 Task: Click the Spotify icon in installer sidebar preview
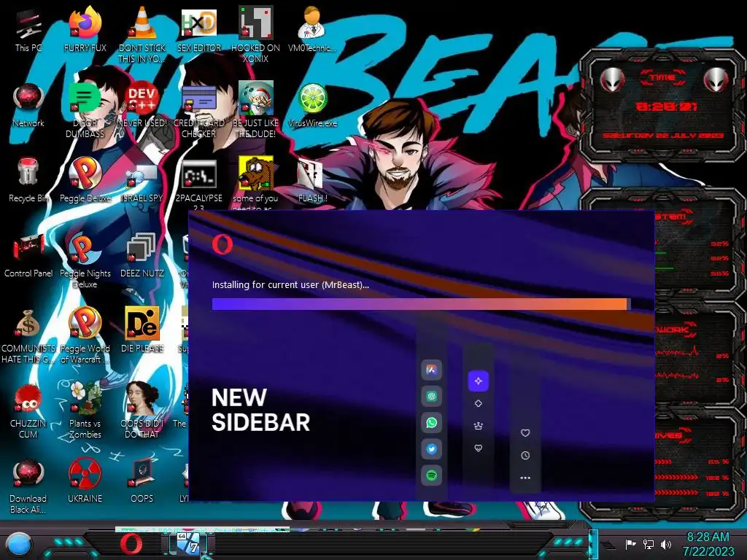pos(431,475)
